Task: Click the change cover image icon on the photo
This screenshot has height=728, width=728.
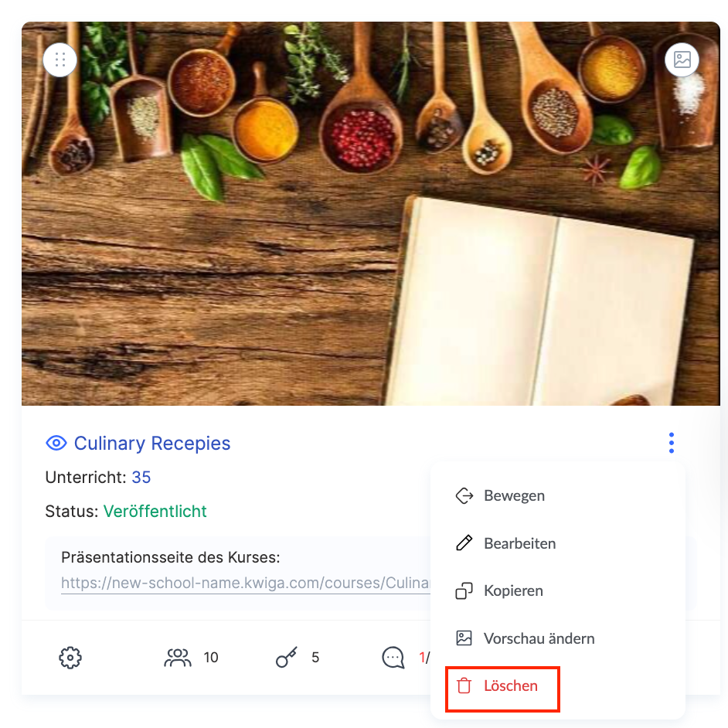Action: point(682,60)
